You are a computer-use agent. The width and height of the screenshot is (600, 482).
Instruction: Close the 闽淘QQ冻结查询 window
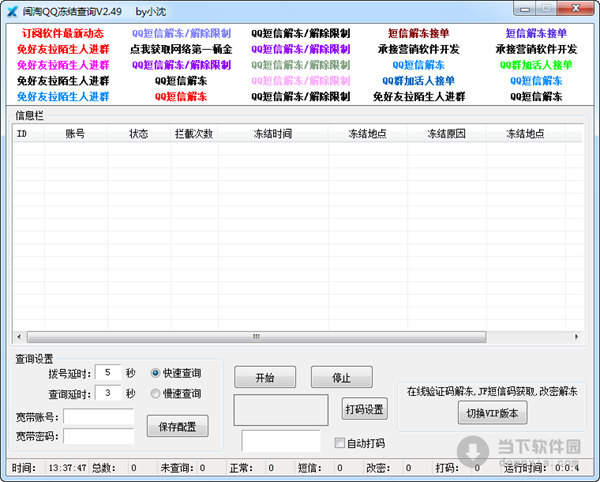[576, 8]
